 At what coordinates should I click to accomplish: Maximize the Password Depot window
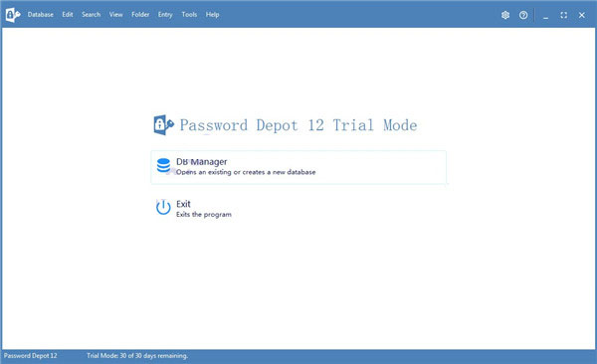coord(564,15)
